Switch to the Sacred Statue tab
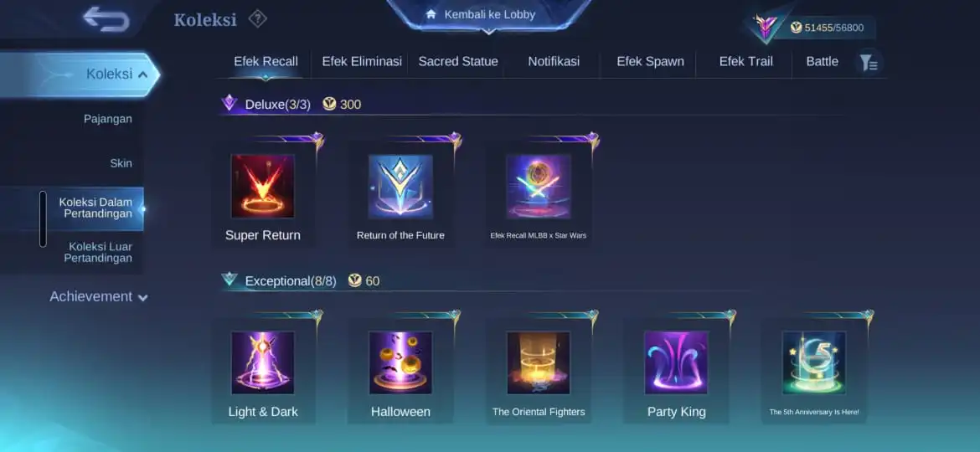Viewport: 980px width, 452px height. 458,61
